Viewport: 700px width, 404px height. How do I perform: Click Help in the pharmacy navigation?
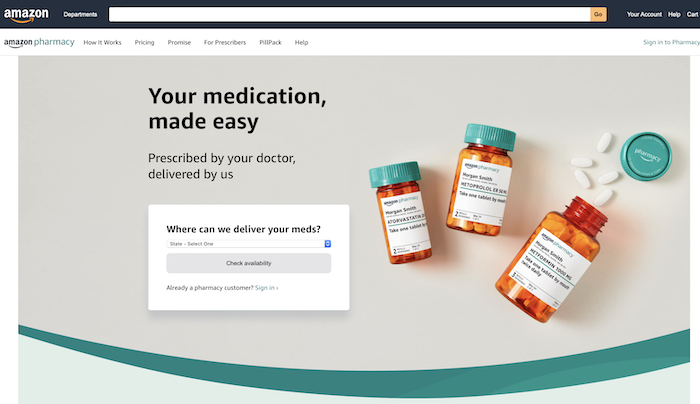pyautogui.click(x=301, y=42)
